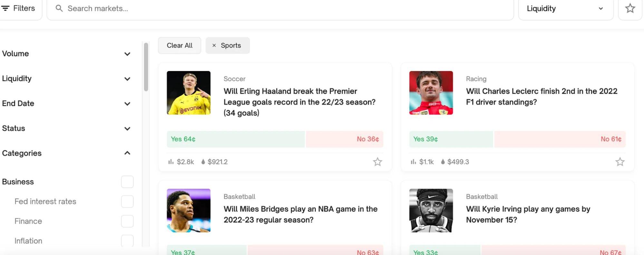Click the favorites star in top bar
Screen dimensions: 644x255
click(x=630, y=8)
